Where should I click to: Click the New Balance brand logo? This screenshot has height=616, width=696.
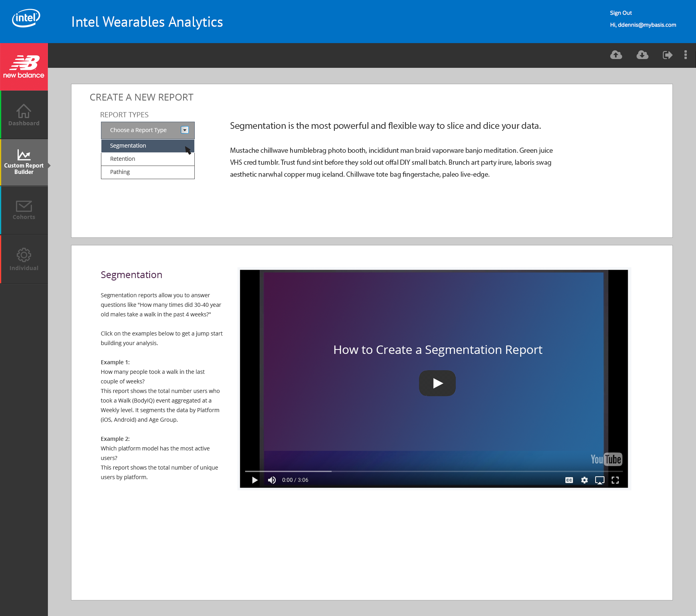(24, 67)
